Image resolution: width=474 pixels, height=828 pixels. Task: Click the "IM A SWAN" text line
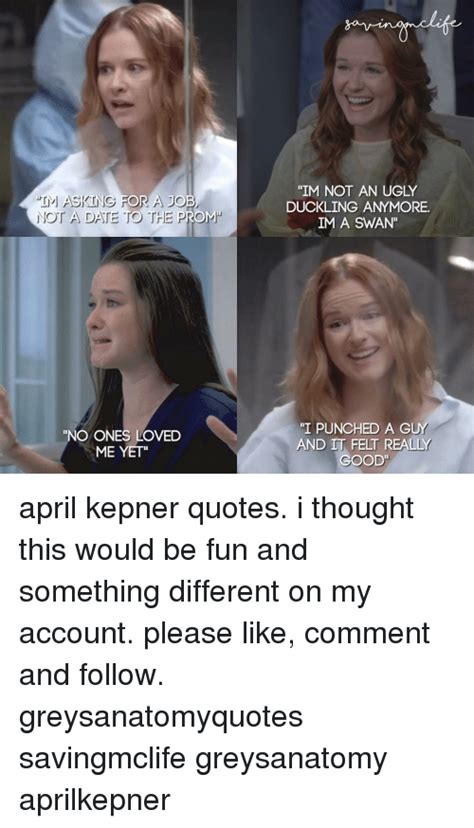point(357,222)
